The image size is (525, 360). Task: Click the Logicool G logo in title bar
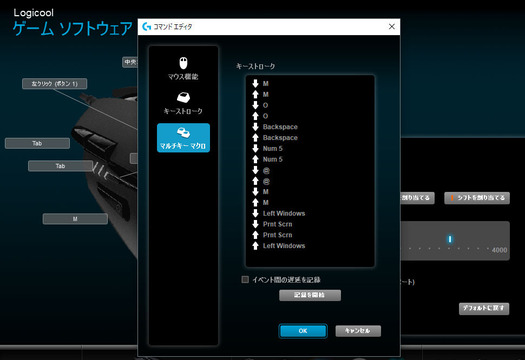point(146,27)
